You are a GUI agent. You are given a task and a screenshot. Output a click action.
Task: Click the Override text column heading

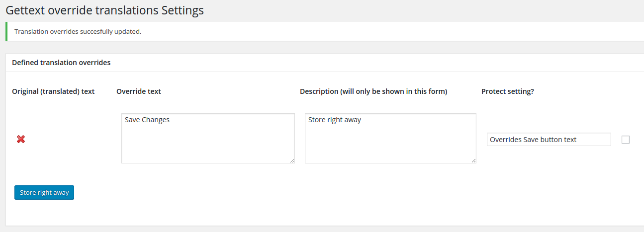139,91
